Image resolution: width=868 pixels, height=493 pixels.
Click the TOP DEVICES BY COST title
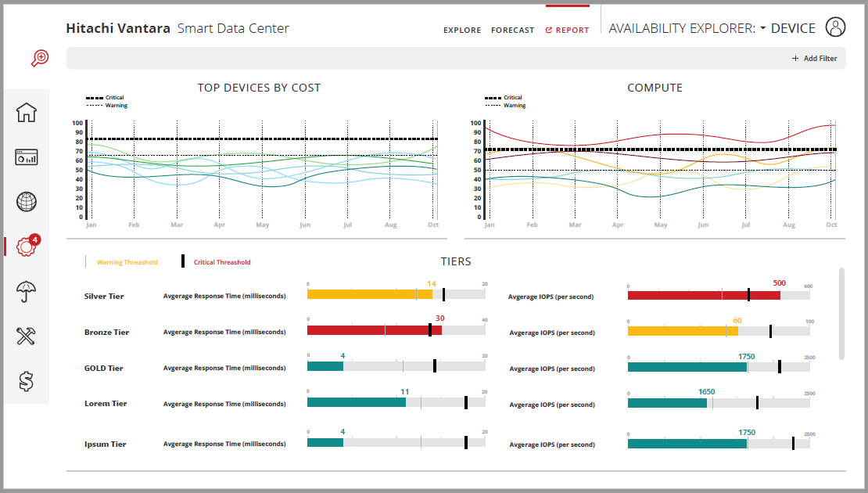pyautogui.click(x=259, y=88)
